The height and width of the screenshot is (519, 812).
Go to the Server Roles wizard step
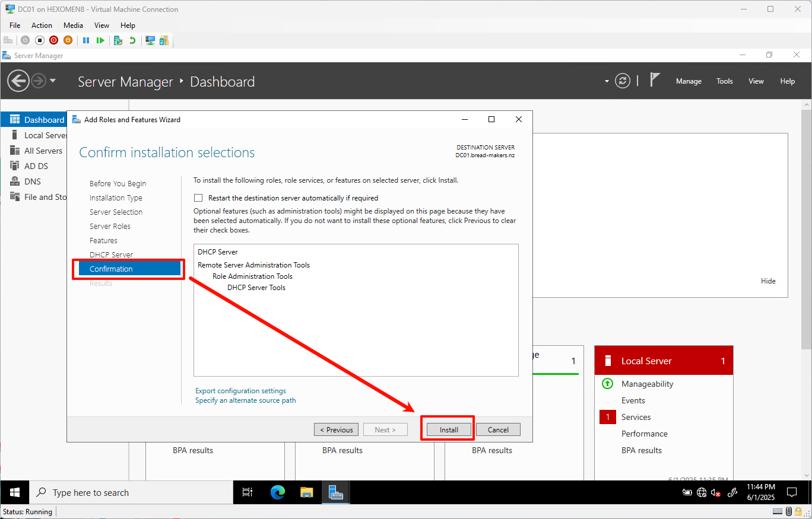point(110,227)
